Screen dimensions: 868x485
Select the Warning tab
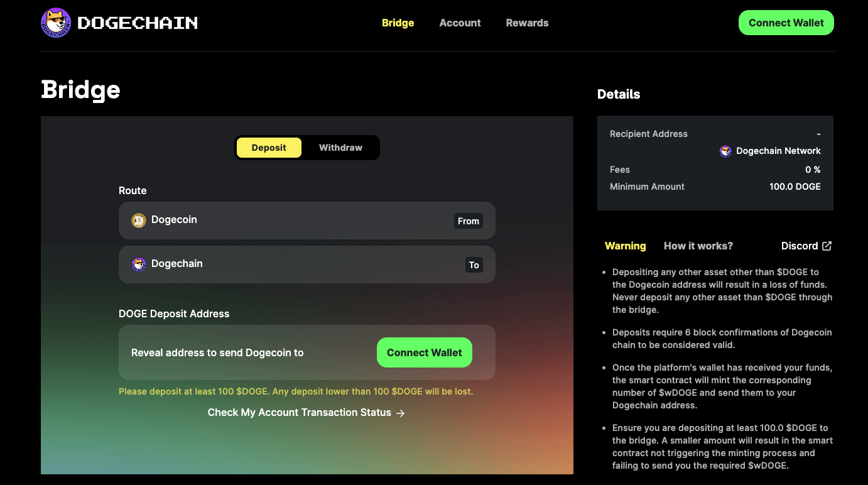click(625, 246)
